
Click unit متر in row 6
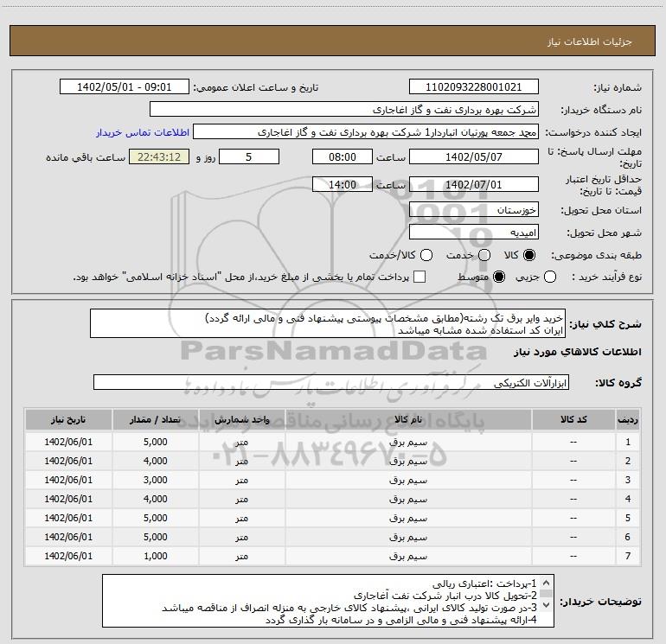[x=242, y=537]
